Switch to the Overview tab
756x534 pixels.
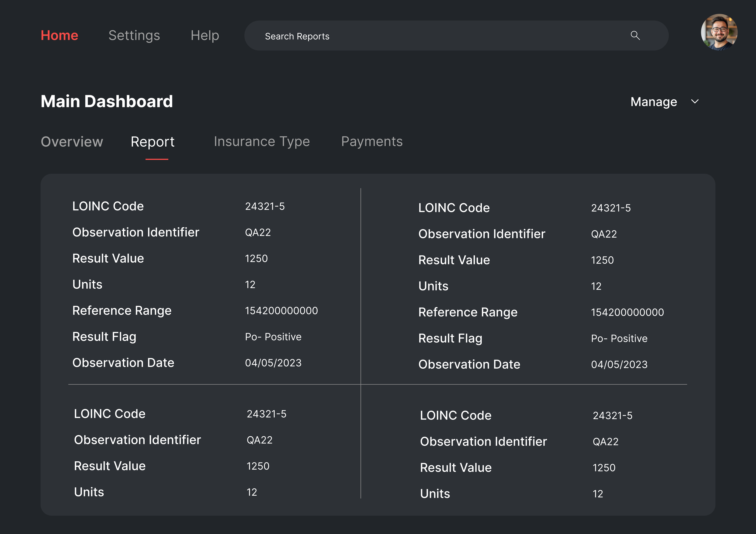point(72,142)
